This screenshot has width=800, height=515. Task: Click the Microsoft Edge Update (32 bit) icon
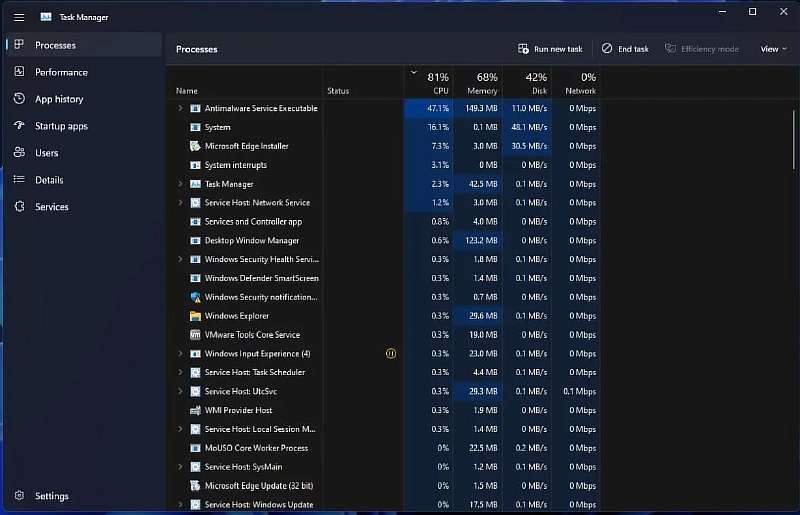pos(195,485)
